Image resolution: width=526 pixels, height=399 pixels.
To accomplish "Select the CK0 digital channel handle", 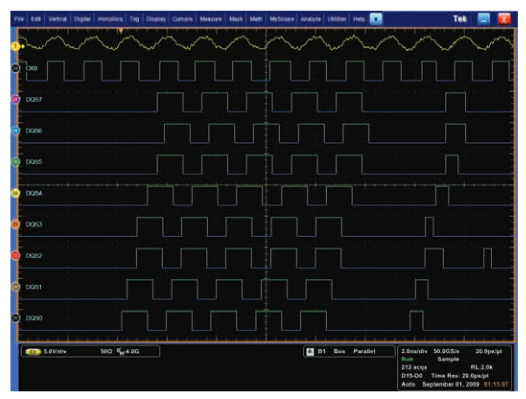I will pyautogui.click(x=15, y=68).
